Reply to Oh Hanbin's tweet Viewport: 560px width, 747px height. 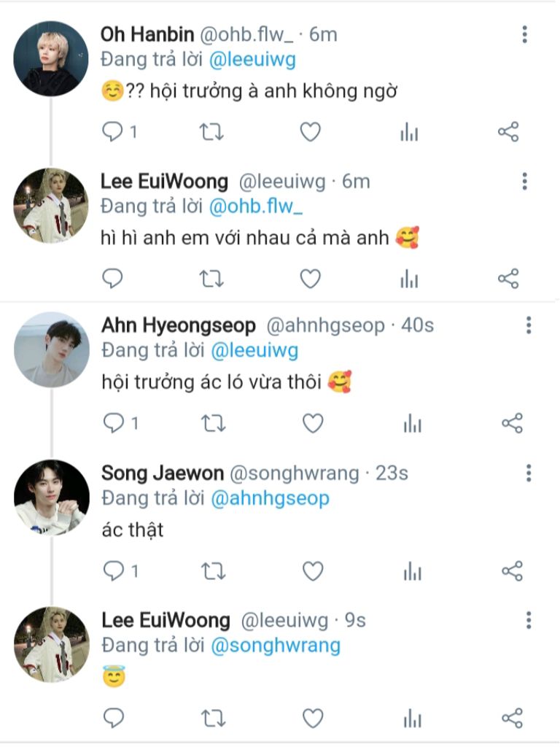pos(113,132)
